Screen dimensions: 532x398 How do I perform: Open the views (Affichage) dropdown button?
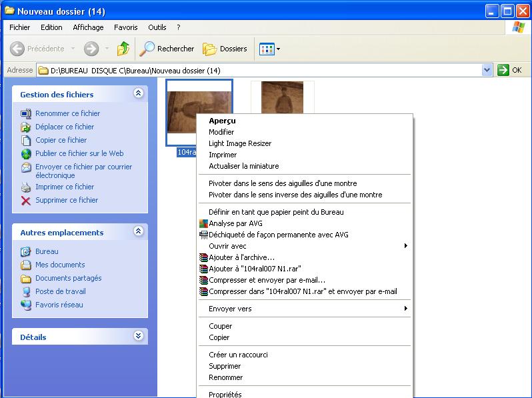(270, 49)
